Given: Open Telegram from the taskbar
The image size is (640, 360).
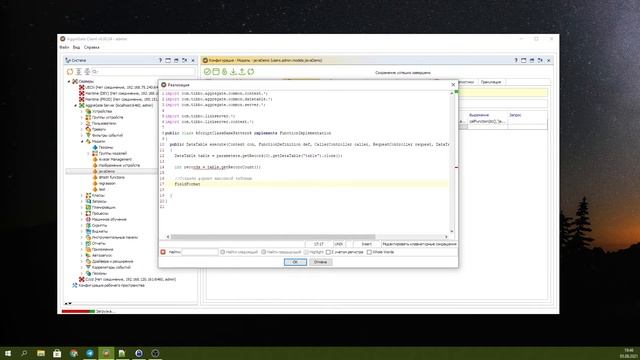Looking at the screenshot, I should click(90, 353).
